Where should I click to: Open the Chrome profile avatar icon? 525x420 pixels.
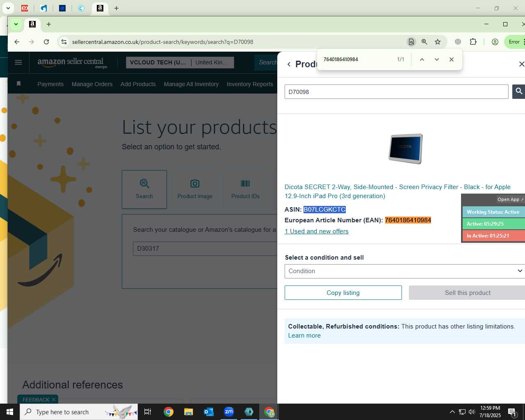click(495, 42)
